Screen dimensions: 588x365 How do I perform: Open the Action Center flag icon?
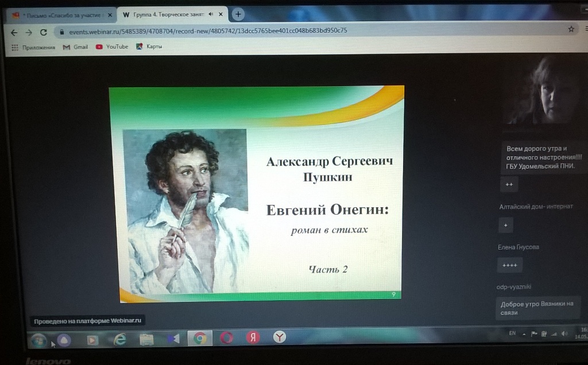click(x=534, y=334)
